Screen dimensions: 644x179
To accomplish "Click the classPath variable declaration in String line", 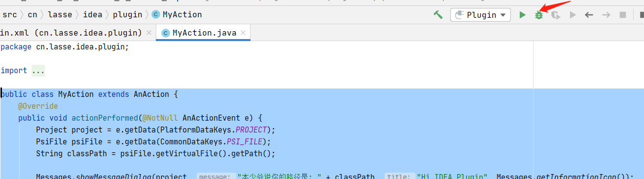I will point(89,154).
